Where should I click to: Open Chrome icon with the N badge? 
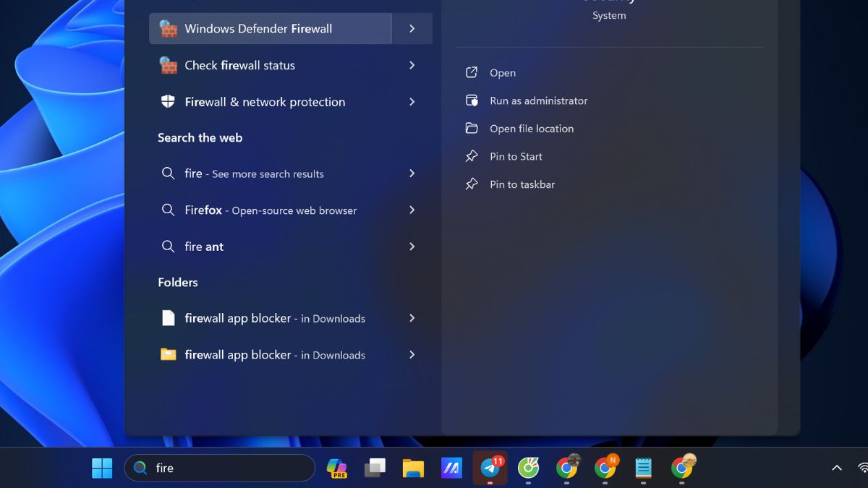tap(605, 468)
